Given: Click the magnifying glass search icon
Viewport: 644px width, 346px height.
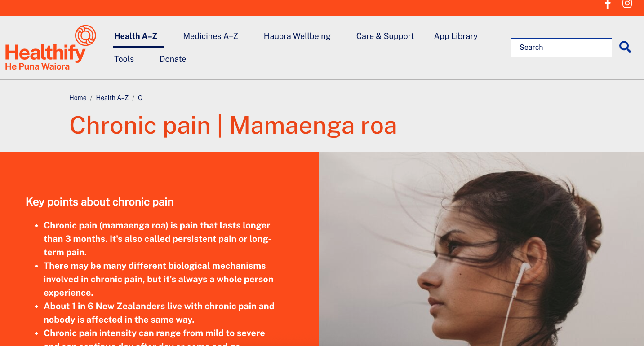Looking at the screenshot, I should tap(625, 47).
